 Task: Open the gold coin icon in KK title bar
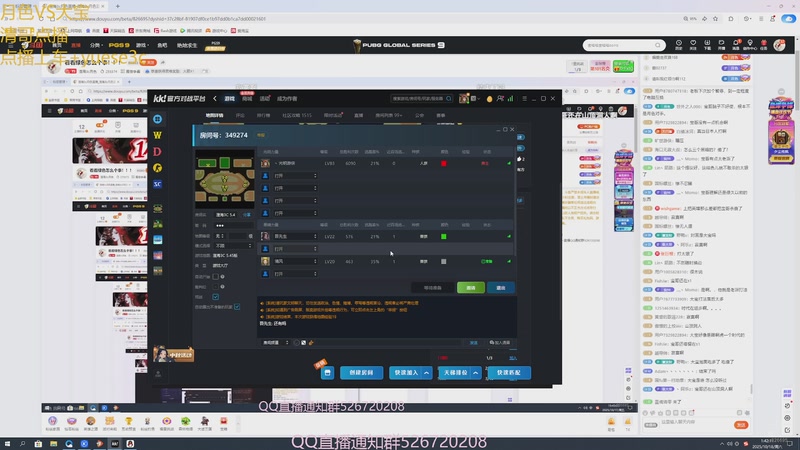[489, 99]
